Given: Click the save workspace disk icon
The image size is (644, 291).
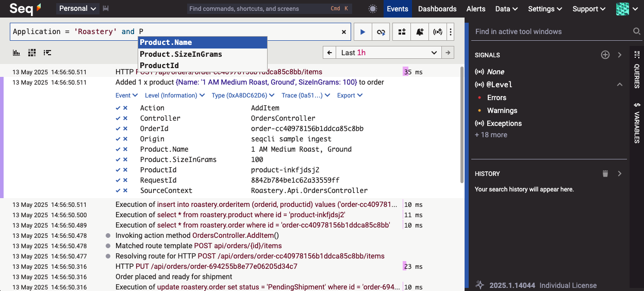Looking at the screenshot, I should (106, 9).
